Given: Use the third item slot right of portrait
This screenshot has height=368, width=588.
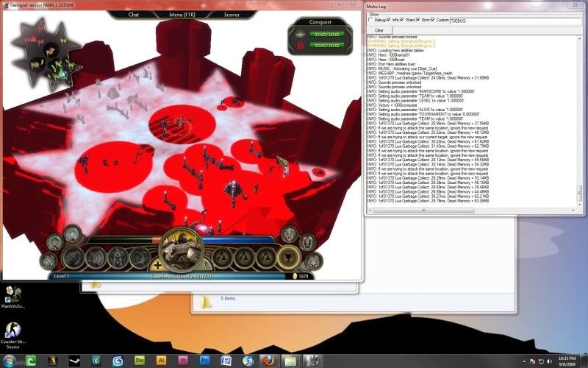Looking at the screenshot, I should [x=266, y=258].
